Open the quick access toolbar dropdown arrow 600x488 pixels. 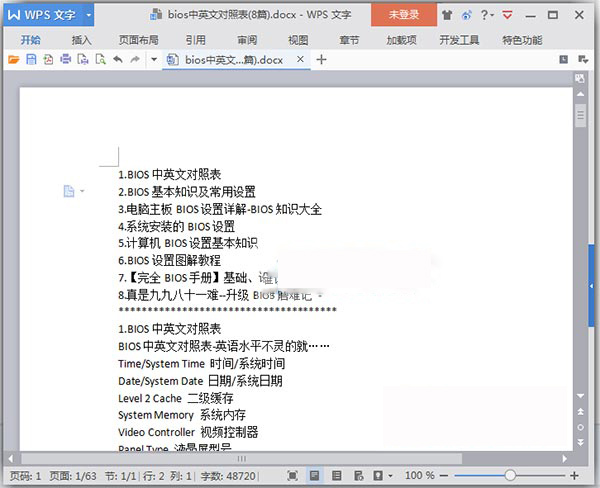154,59
